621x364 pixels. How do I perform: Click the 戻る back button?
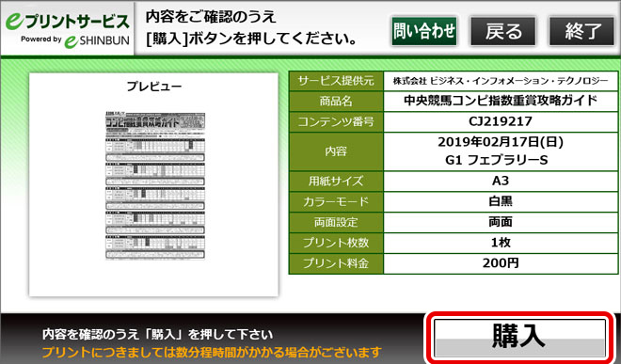click(503, 31)
